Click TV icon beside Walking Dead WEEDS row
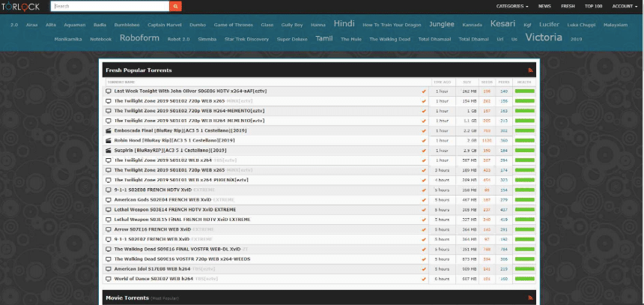Image resolution: width=644 pixels, height=305 pixels. click(x=109, y=259)
